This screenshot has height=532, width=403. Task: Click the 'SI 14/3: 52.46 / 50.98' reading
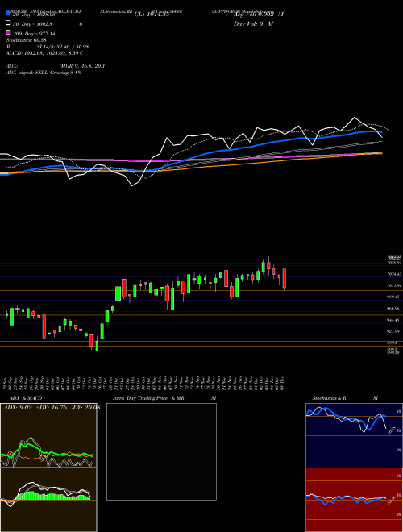pyautogui.click(x=63, y=47)
